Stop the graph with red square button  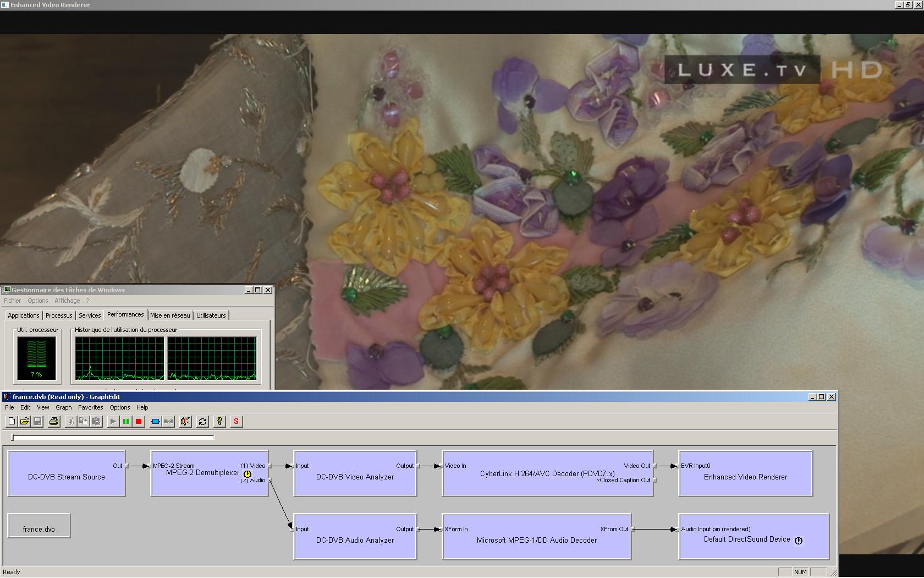coord(139,422)
